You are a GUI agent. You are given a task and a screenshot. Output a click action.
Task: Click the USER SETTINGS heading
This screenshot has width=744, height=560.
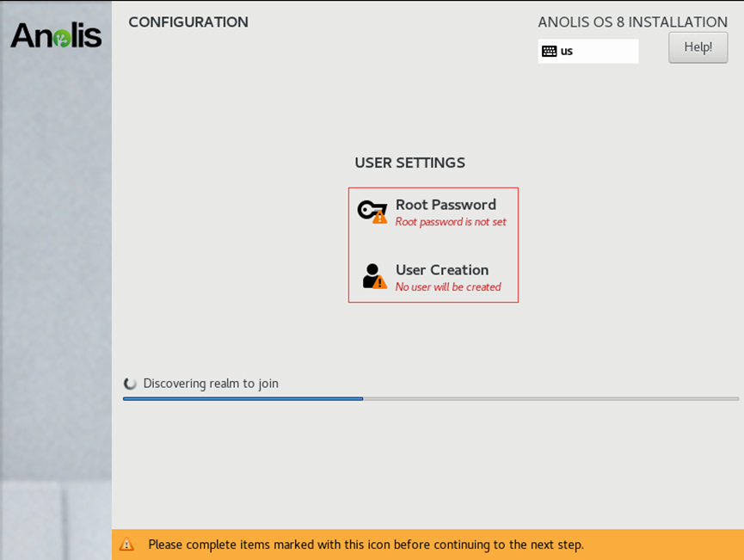(409, 163)
